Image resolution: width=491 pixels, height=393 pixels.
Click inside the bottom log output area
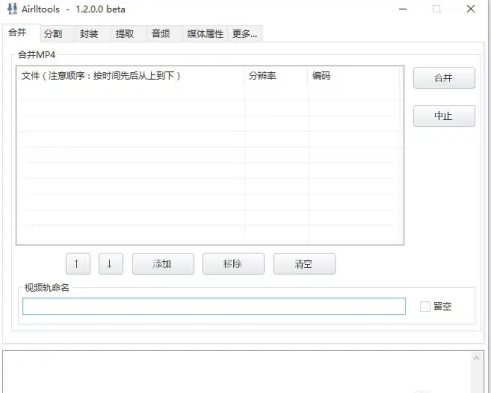[237, 372]
